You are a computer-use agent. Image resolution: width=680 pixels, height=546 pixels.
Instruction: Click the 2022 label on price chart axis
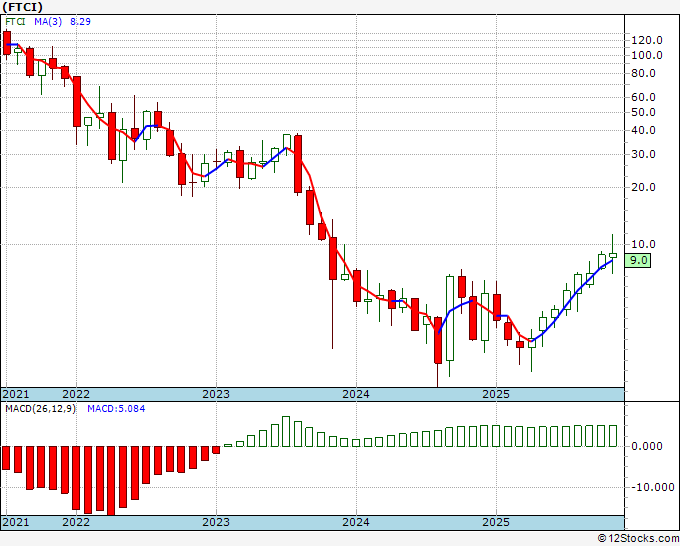click(x=76, y=394)
